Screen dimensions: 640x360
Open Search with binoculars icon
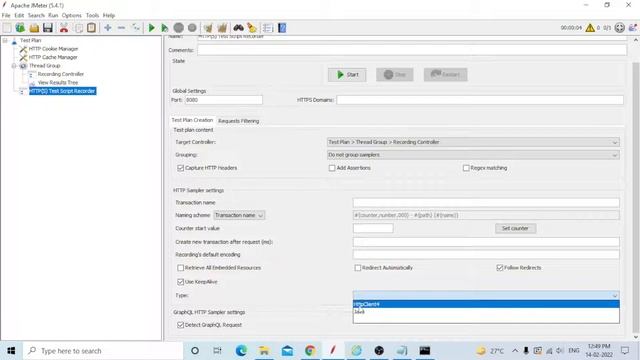click(238, 28)
